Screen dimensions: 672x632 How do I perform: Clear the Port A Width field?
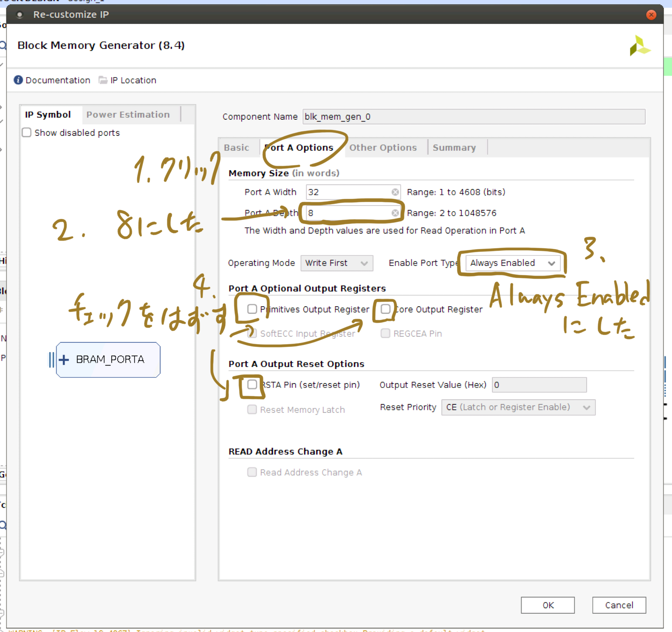(395, 192)
